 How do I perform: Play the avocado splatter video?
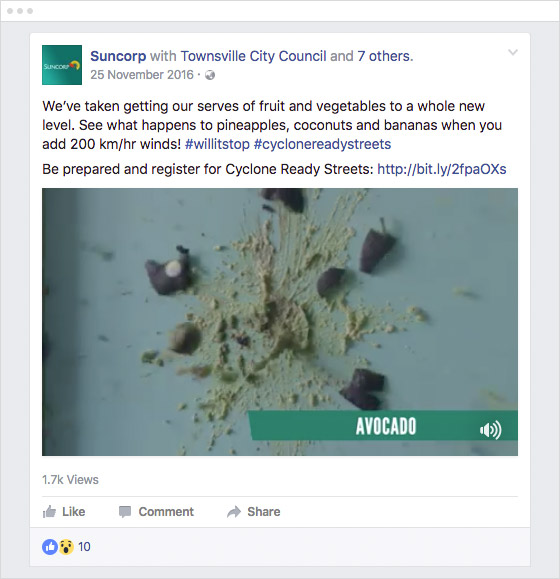pyautogui.click(x=280, y=322)
